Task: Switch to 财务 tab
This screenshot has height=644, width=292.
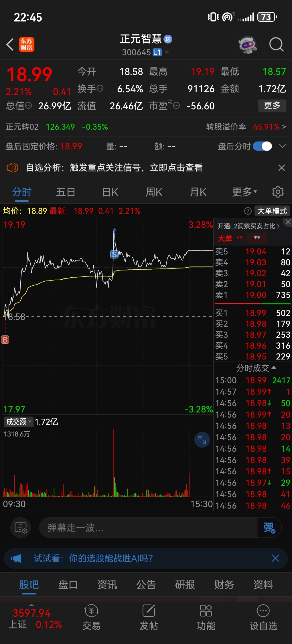Action: tap(224, 584)
